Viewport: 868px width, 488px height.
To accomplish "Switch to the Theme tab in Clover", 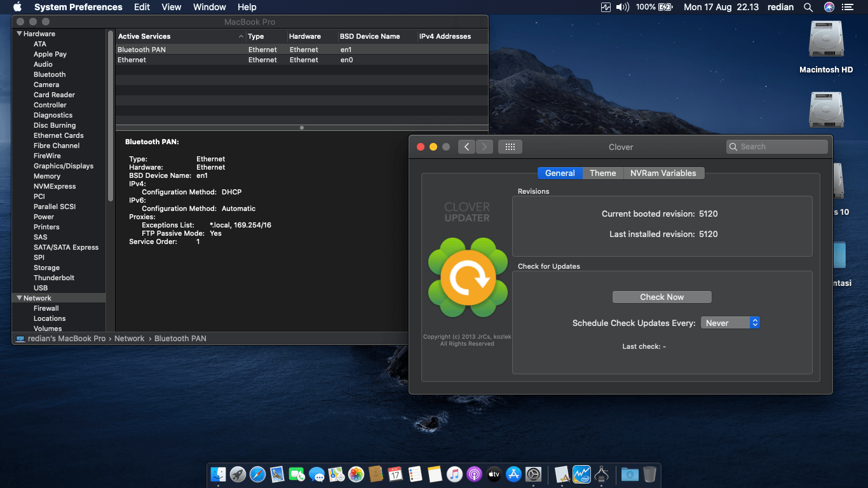I will click(603, 173).
